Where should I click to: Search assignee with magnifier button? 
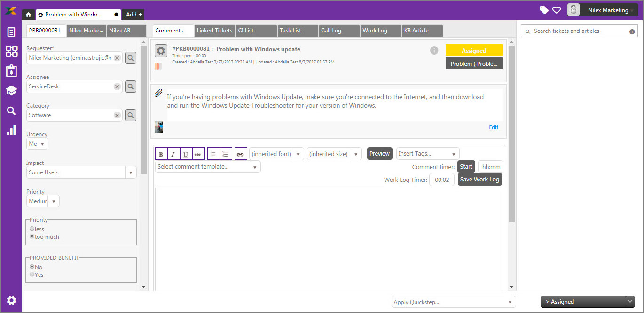(131, 86)
